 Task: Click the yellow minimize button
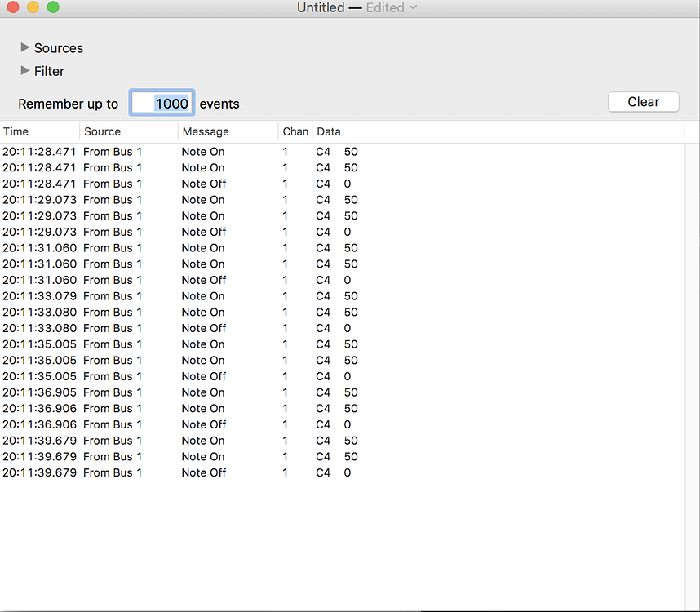(31, 7)
